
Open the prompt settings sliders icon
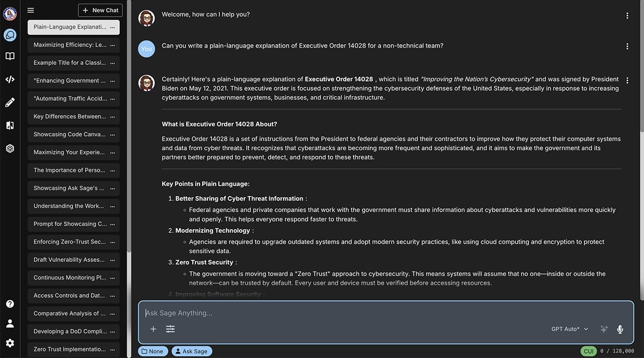point(170,329)
